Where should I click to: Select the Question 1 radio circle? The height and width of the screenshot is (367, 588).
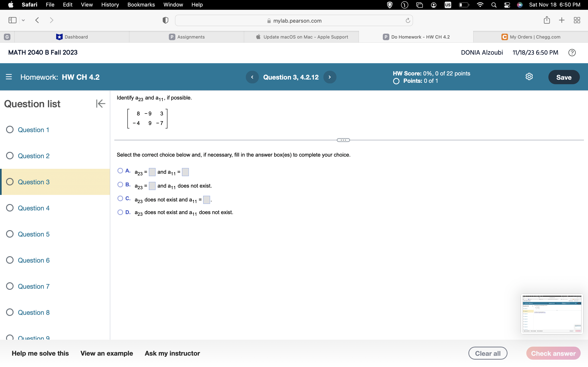pos(10,130)
